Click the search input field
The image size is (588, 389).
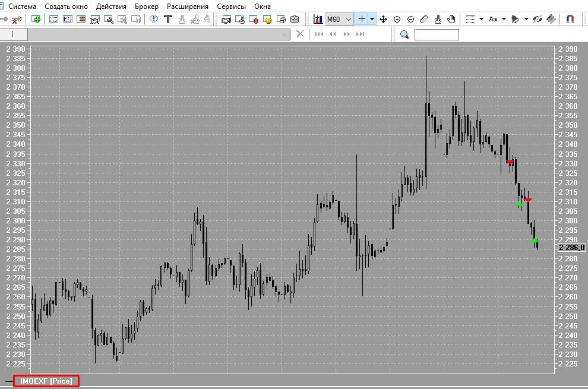point(437,35)
